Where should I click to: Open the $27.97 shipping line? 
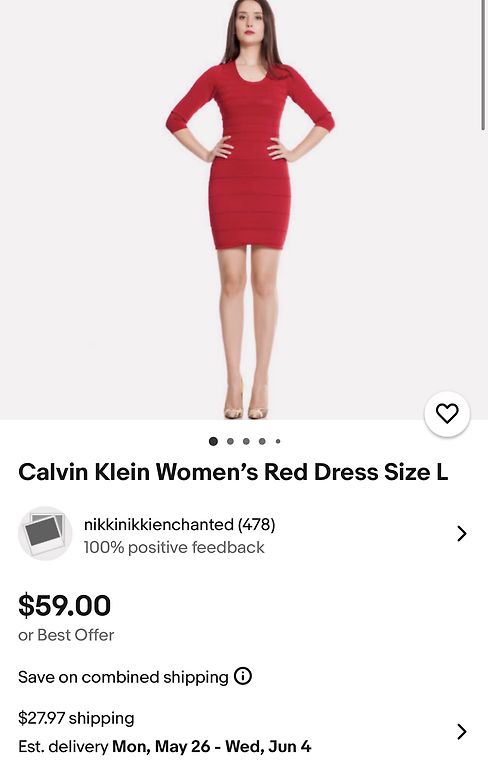click(76, 718)
